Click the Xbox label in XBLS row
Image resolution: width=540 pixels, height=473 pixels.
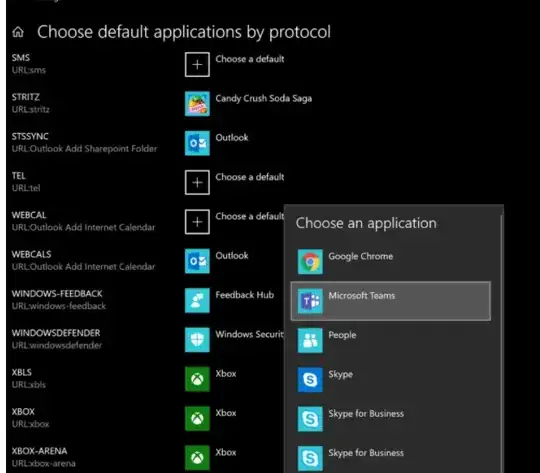(x=226, y=373)
